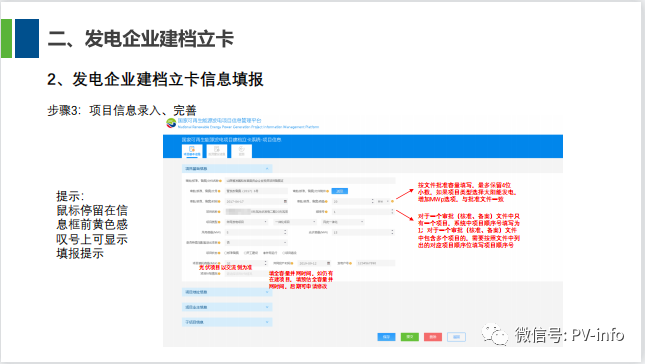
Task: Select the first project status radio button
Action: click(x=226, y=253)
